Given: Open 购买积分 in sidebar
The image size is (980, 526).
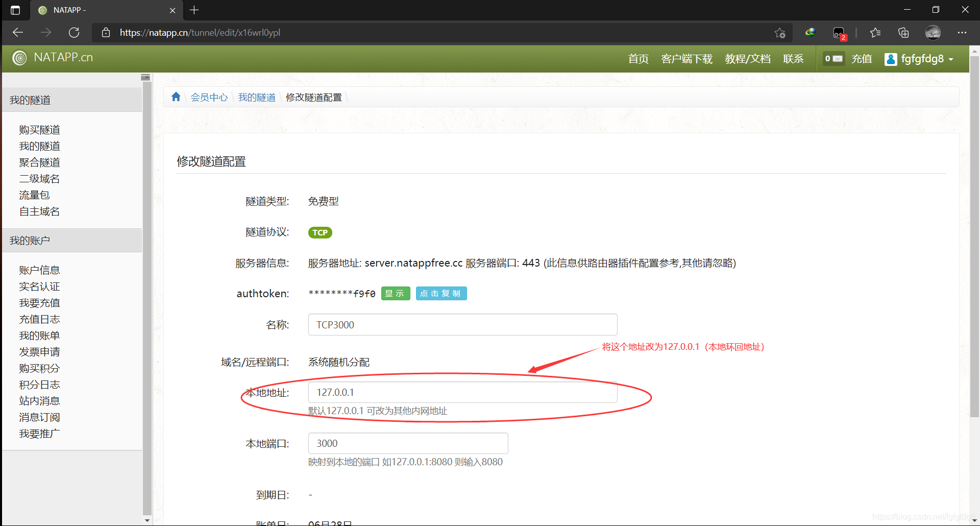Looking at the screenshot, I should click(x=40, y=368).
